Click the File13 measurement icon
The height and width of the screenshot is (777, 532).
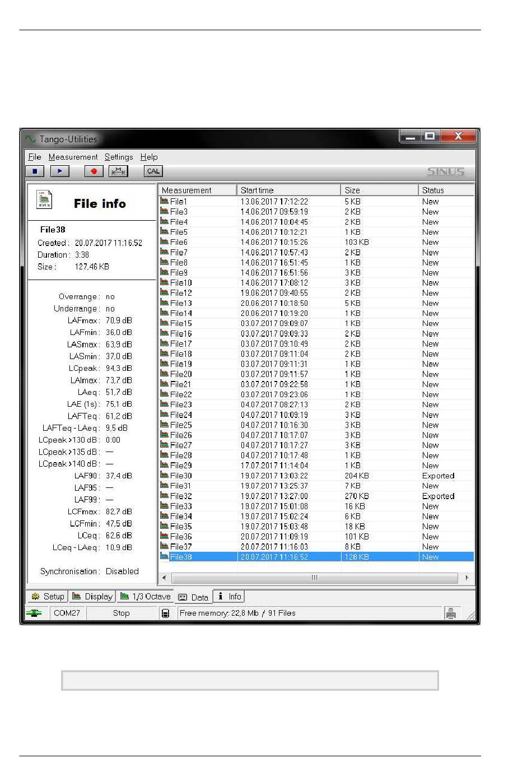point(165,303)
